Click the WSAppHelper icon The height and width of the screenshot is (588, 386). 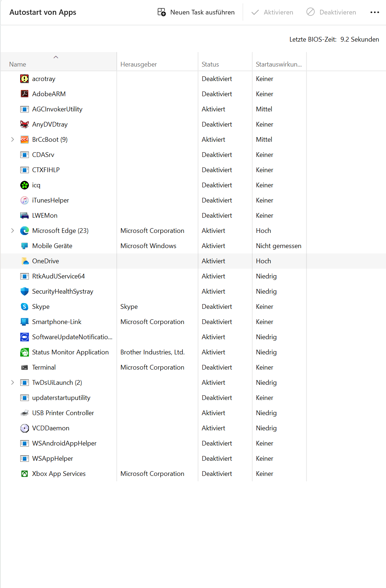click(x=24, y=459)
